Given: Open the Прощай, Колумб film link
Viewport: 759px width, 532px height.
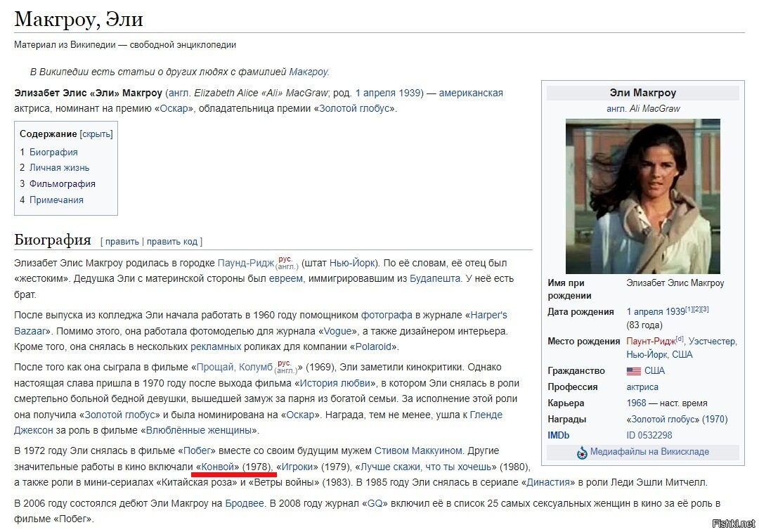Looking at the screenshot, I should (x=235, y=368).
